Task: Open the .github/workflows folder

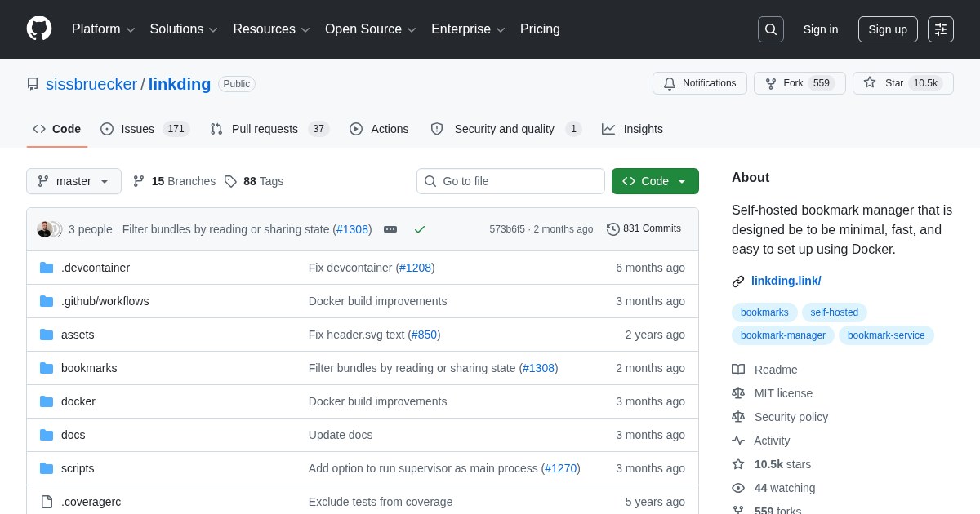Action: coord(105,301)
